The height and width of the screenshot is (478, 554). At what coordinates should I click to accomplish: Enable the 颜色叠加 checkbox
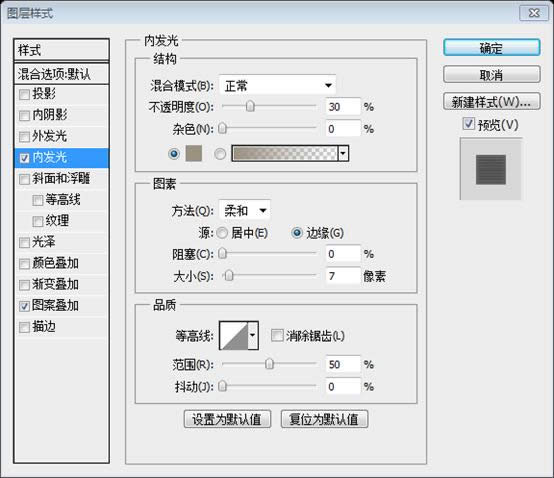[24, 264]
